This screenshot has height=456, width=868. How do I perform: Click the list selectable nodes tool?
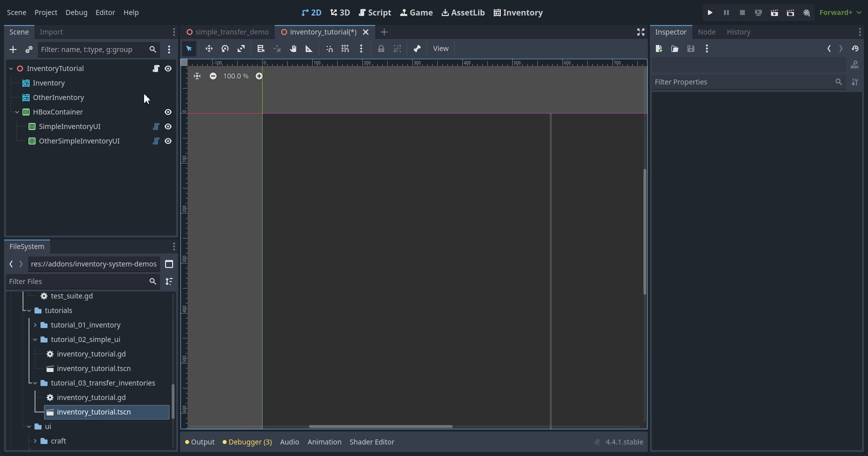click(261, 48)
